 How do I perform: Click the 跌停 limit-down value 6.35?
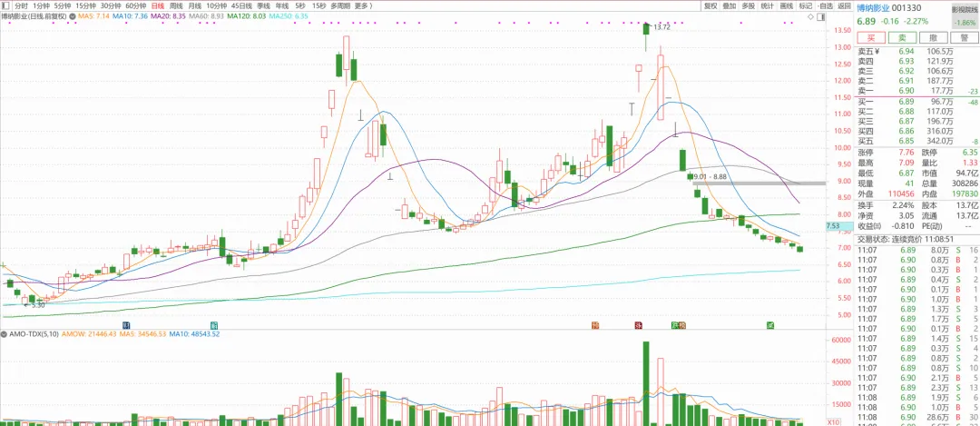(970, 154)
